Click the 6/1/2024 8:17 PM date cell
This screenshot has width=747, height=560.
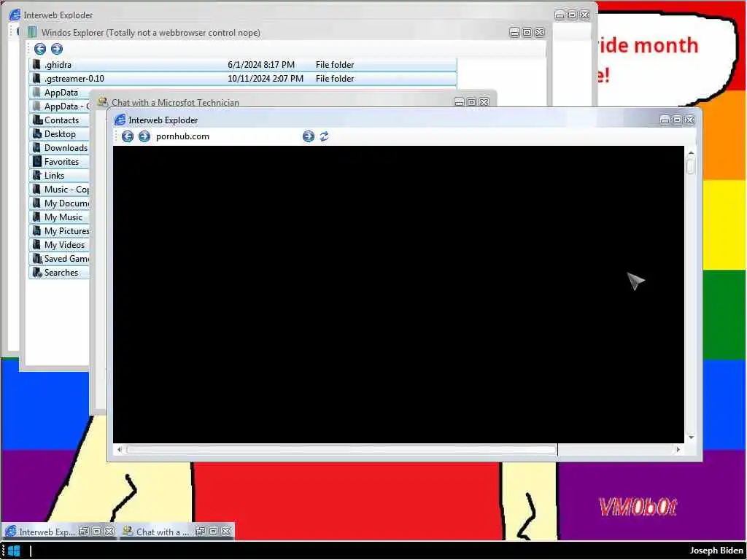coord(261,65)
